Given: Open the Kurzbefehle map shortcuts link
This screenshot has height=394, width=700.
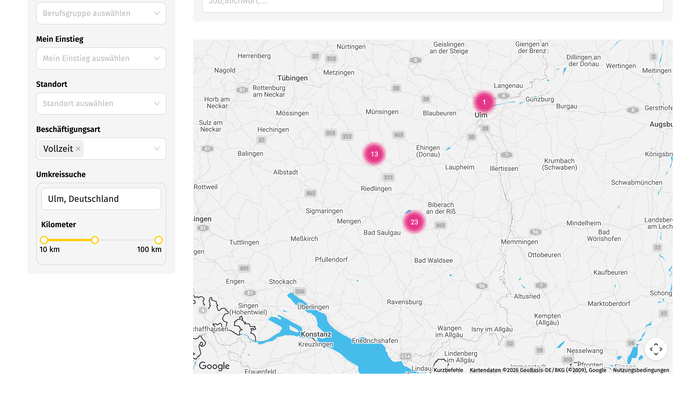Looking at the screenshot, I should click(x=448, y=370).
